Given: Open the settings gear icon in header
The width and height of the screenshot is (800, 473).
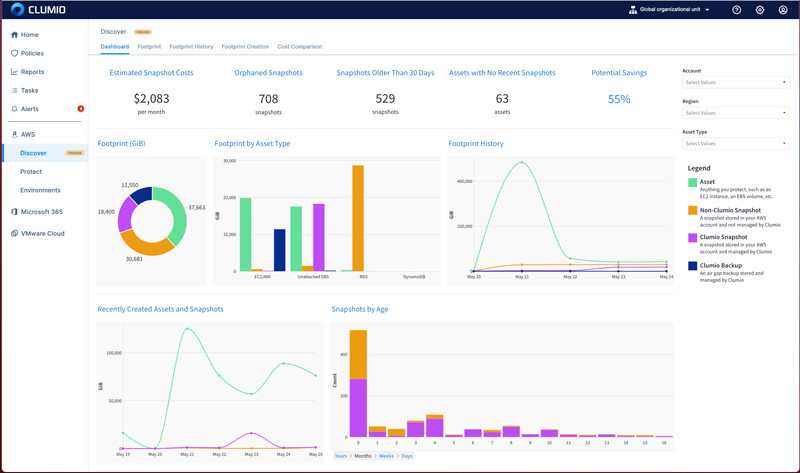Looking at the screenshot, I should click(760, 10).
